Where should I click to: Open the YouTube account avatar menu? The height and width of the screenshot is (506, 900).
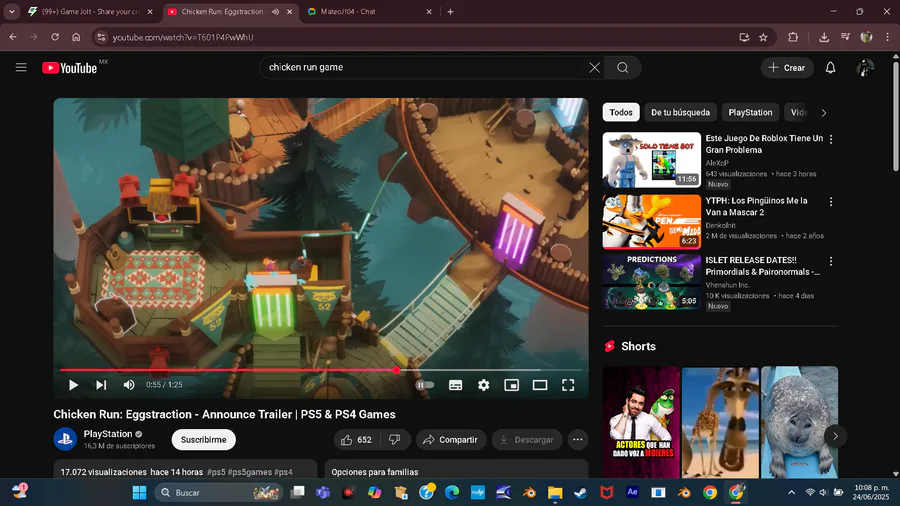click(865, 68)
